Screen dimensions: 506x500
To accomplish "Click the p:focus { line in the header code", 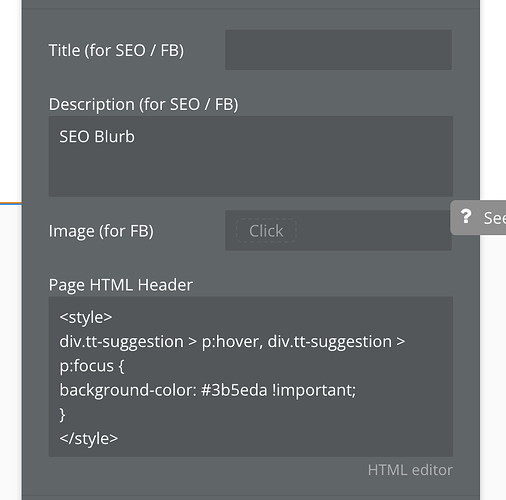I will pos(92,366).
